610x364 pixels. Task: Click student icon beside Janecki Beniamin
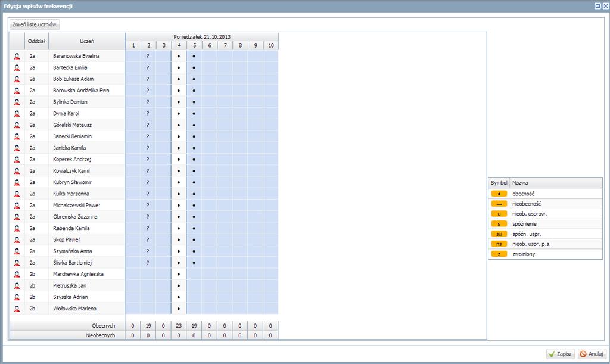(17, 136)
